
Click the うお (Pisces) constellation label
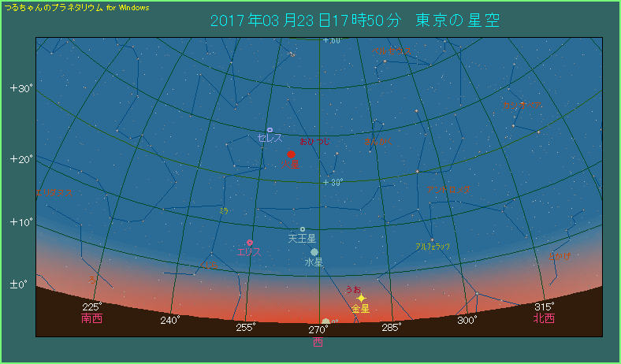(x=353, y=289)
